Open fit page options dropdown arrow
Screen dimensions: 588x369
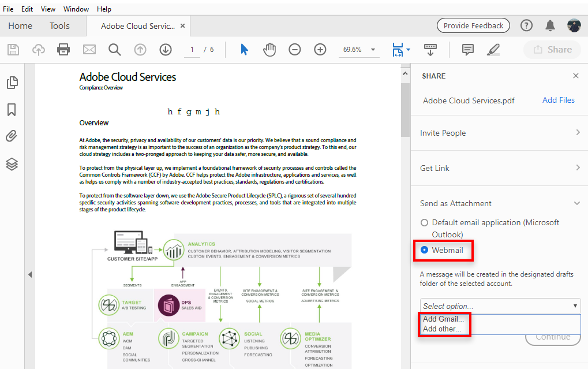(408, 50)
